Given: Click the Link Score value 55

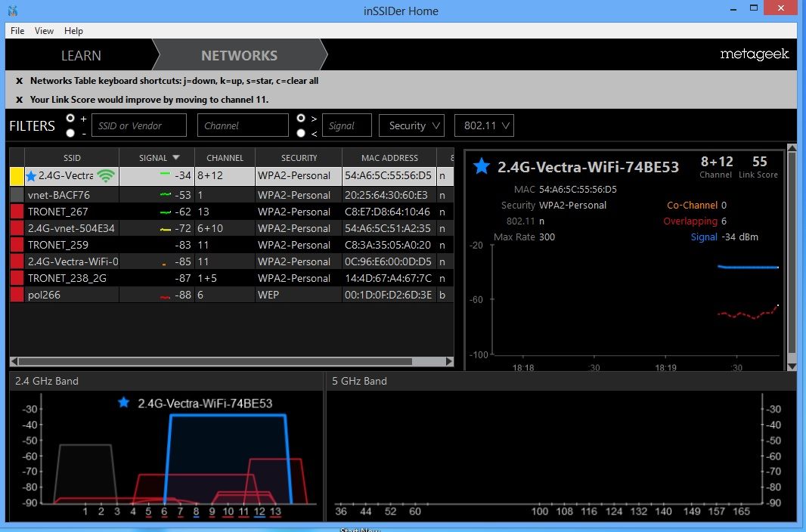Looking at the screenshot, I should [x=759, y=162].
